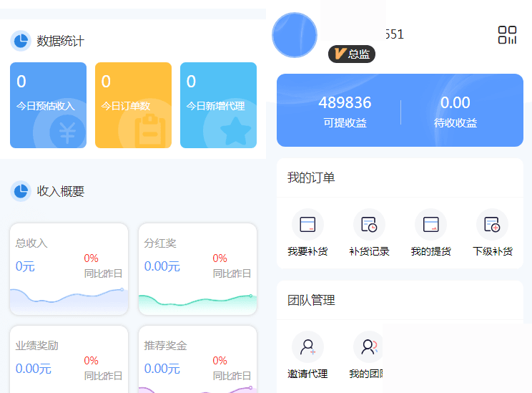
Task: Click the 总监 rank badge
Action: (352, 54)
